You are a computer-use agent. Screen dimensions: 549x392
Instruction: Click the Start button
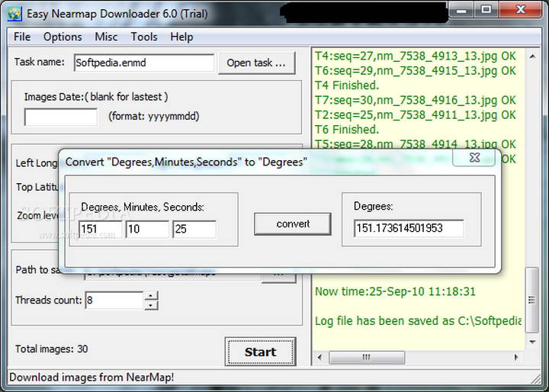261,352
